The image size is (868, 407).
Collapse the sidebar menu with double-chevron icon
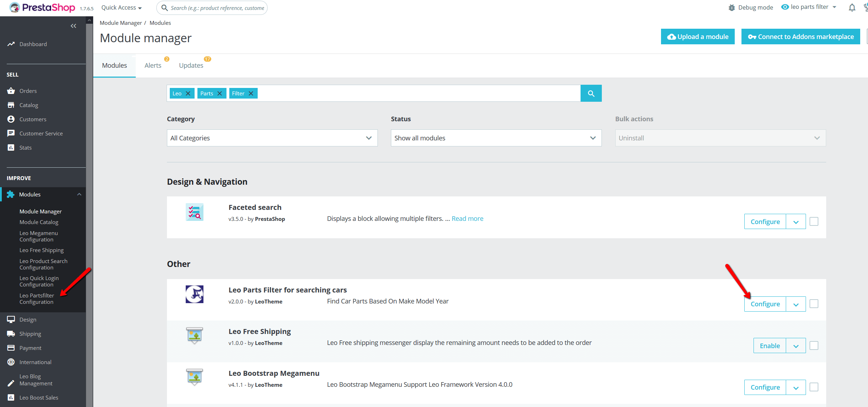point(73,26)
